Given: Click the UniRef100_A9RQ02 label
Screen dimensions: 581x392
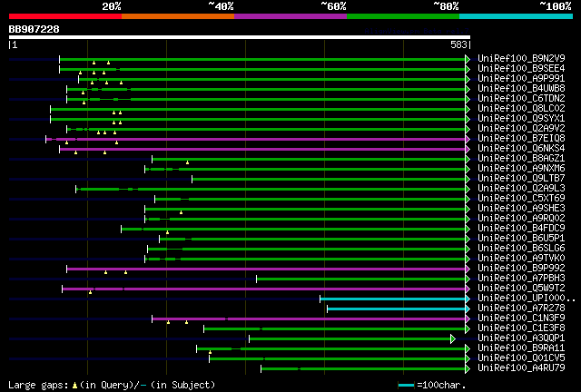Looking at the screenshot, I should pos(521,219).
